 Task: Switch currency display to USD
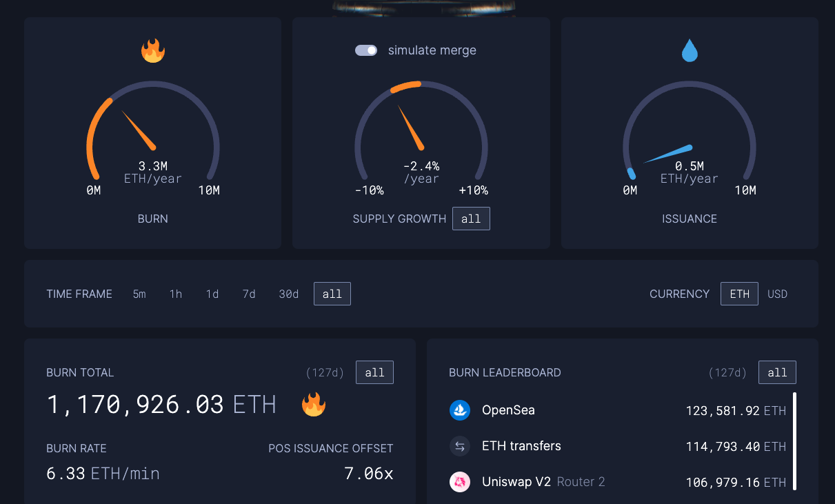[x=777, y=294]
